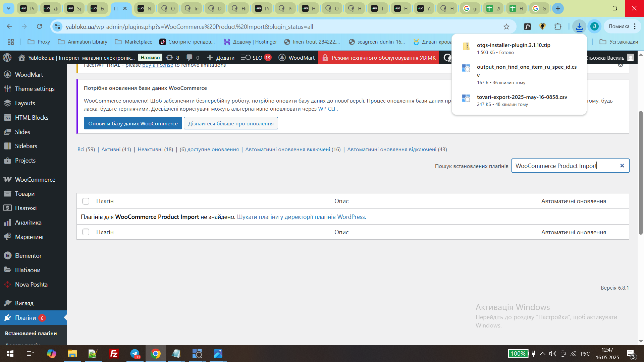Open Slides in the sidebar
The height and width of the screenshot is (362, 644).
pos(22,132)
